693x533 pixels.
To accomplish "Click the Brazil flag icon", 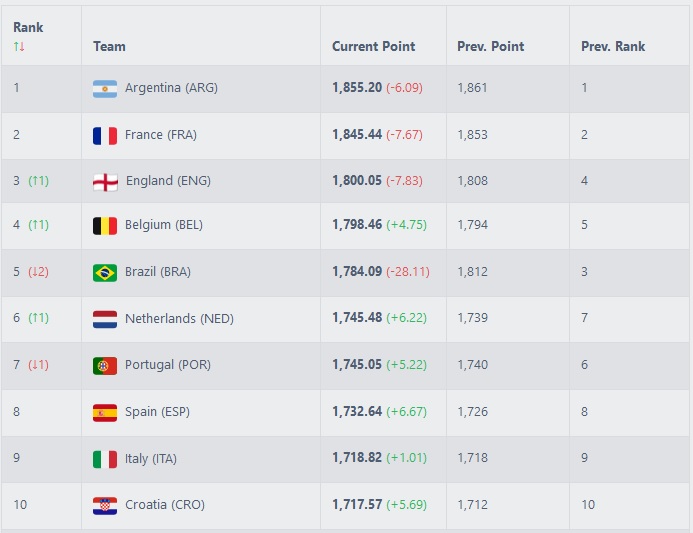I will click(x=105, y=273).
